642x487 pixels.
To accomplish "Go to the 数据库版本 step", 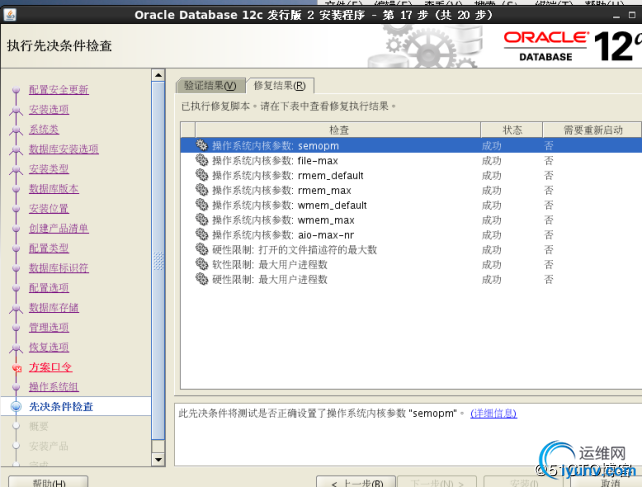I will coord(54,188).
